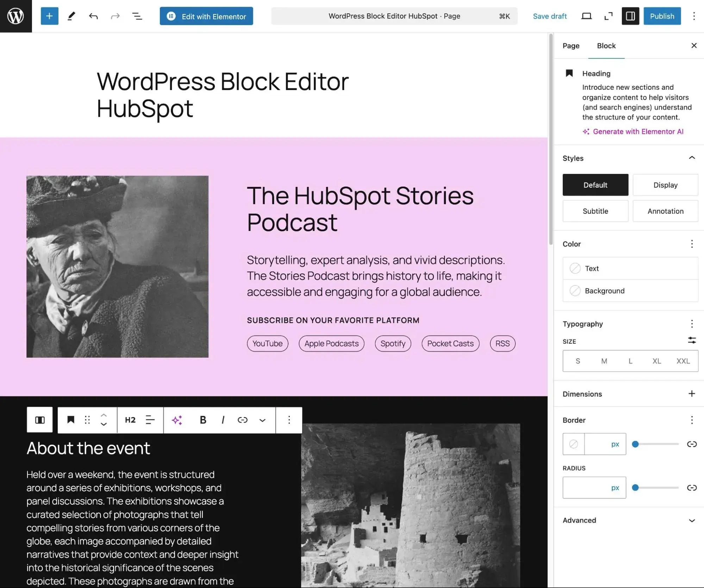Select the portrait photo of elderly woman
Viewport: 704px width, 588px height.
[x=117, y=267]
